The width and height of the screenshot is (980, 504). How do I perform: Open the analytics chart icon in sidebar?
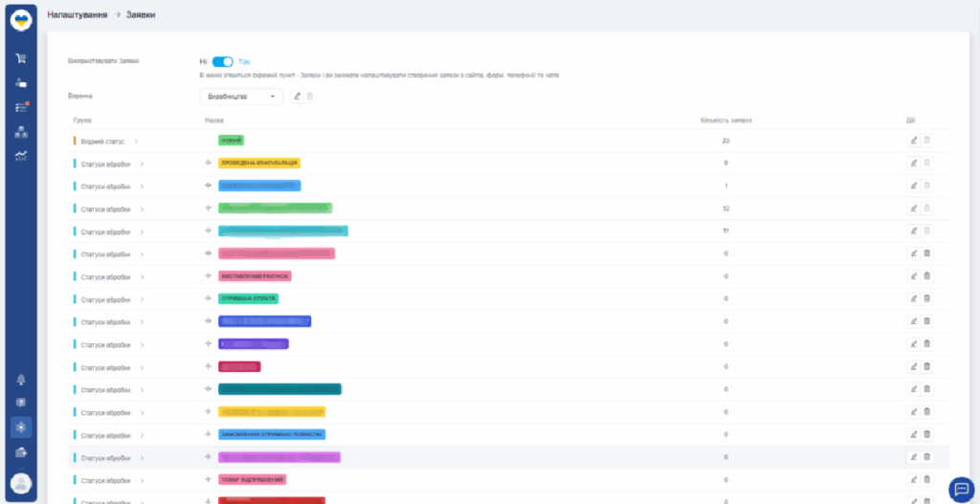click(x=20, y=156)
